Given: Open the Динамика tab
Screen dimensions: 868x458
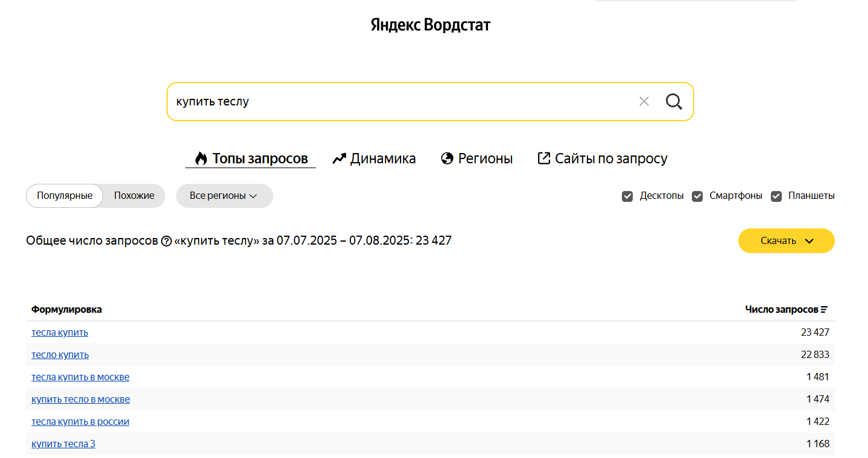Looking at the screenshot, I should (374, 158).
